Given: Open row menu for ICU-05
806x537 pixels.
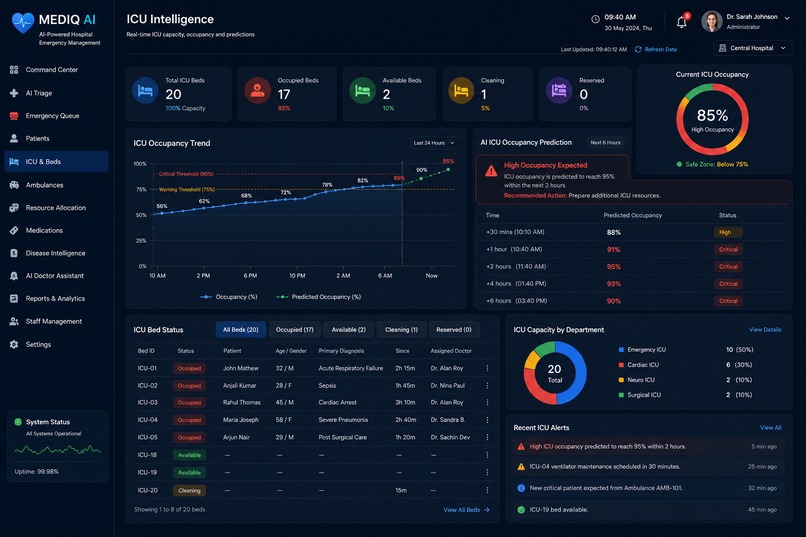Looking at the screenshot, I should [x=487, y=437].
